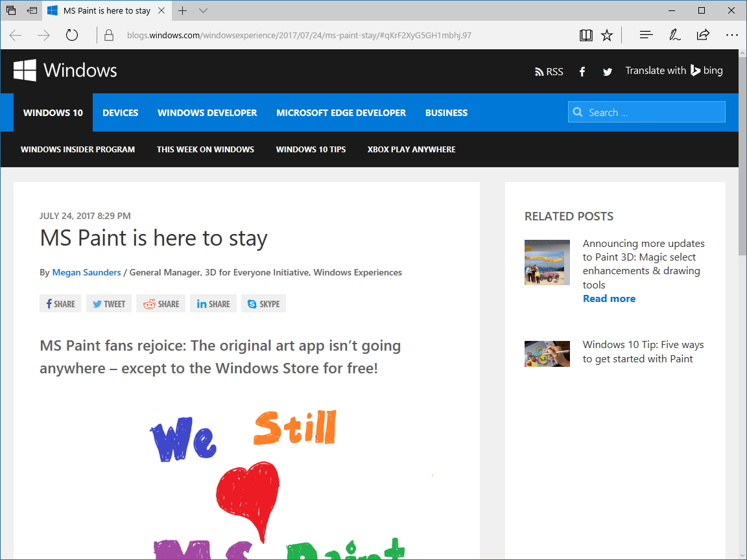
Task: Open Edge Settings and more menu
Action: click(x=731, y=35)
